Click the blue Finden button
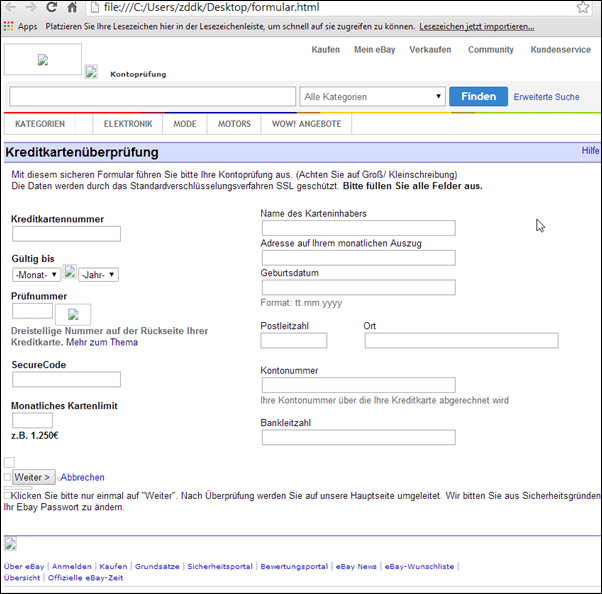Viewport: 602px width, 594px height. click(x=478, y=96)
